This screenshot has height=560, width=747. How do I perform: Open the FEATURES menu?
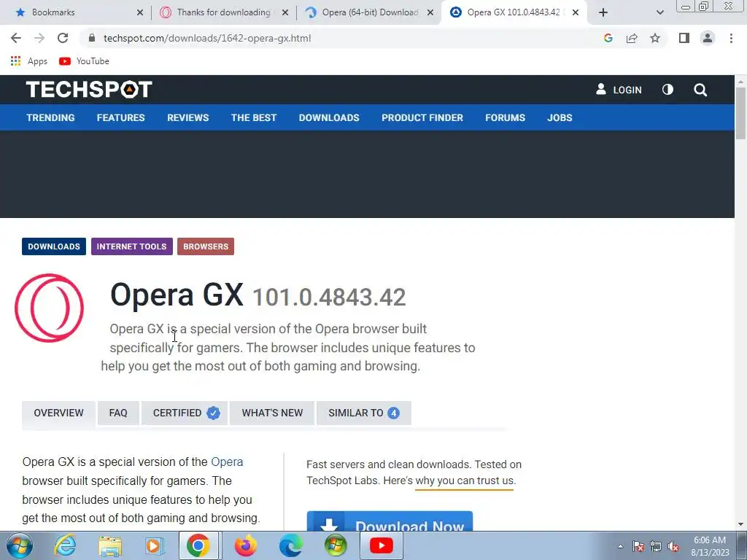pos(120,117)
